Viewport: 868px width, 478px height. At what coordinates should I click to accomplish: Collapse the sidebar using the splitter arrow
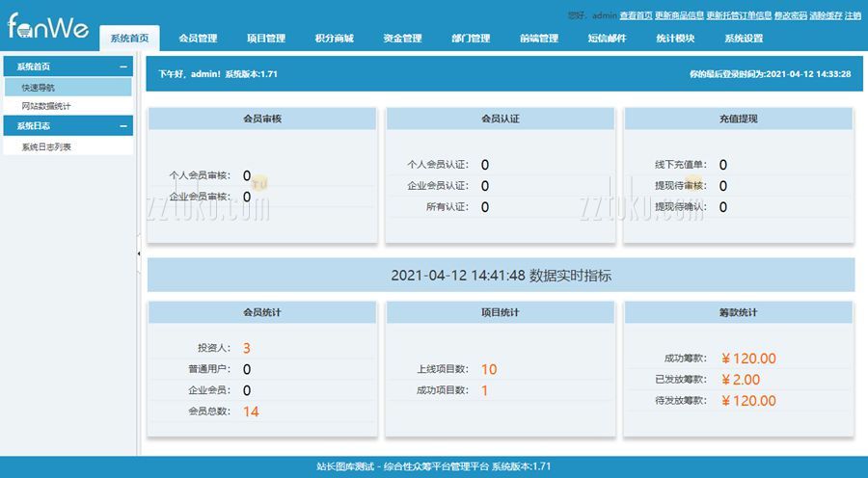138,253
